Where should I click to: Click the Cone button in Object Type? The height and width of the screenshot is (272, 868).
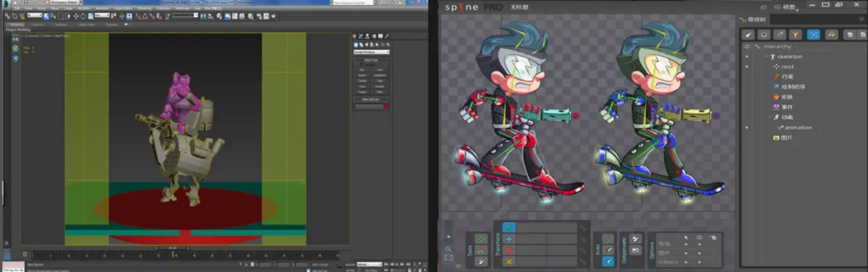380,70
